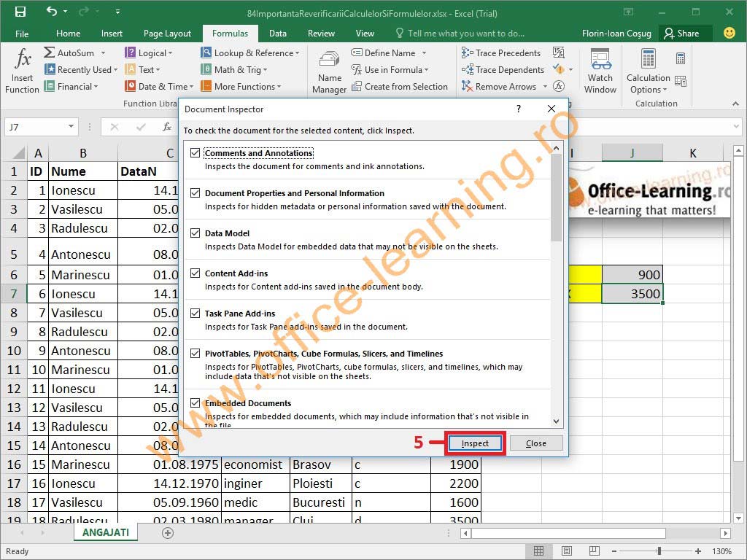Click the Evaluate Formula icon

(558, 86)
